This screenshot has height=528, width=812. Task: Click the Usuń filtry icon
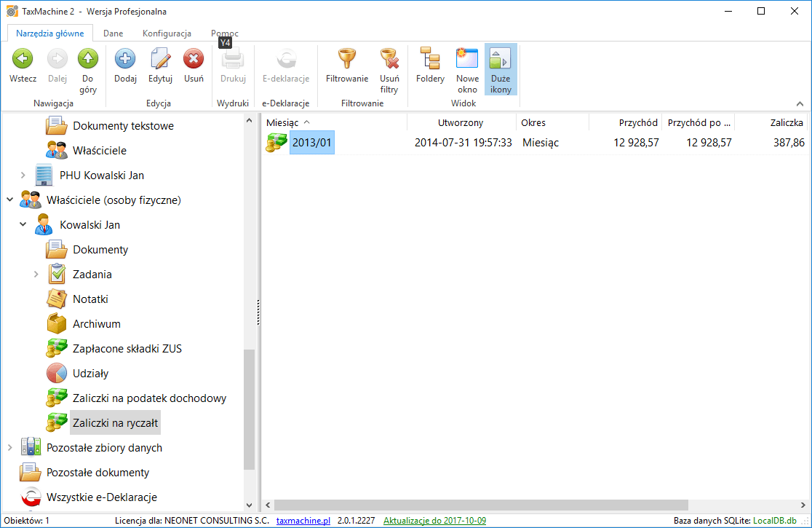coord(389,59)
